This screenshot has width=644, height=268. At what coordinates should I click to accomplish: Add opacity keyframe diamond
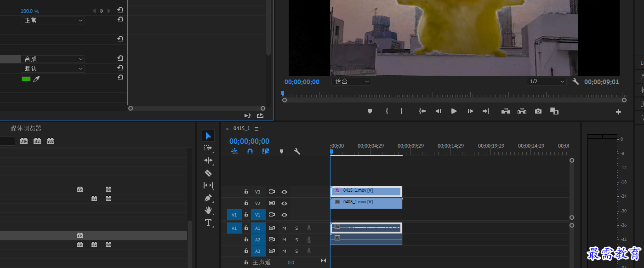101,11
